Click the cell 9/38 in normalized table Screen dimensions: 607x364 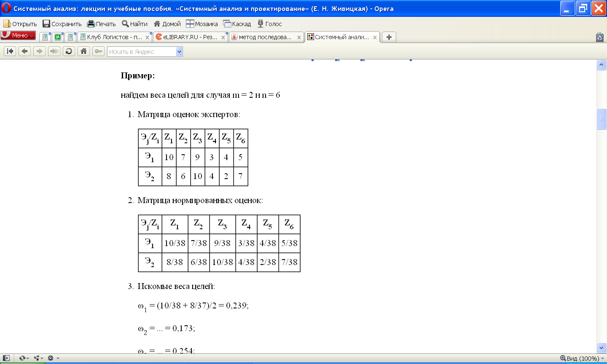[x=222, y=243]
